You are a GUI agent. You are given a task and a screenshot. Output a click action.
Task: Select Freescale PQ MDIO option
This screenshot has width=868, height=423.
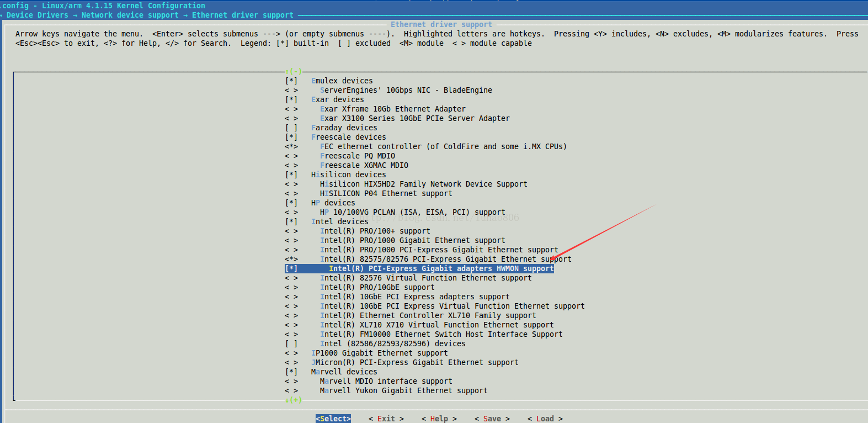(358, 156)
